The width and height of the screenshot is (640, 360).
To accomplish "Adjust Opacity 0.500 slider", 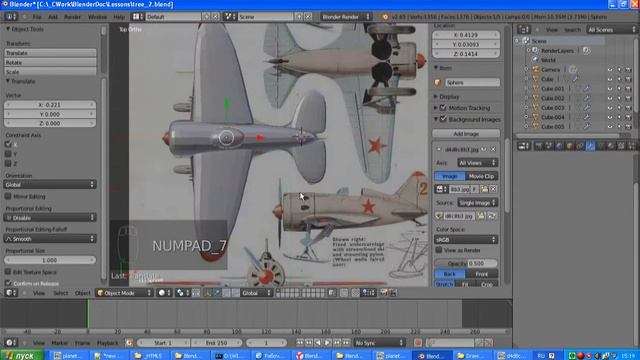I will coord(466,264).
